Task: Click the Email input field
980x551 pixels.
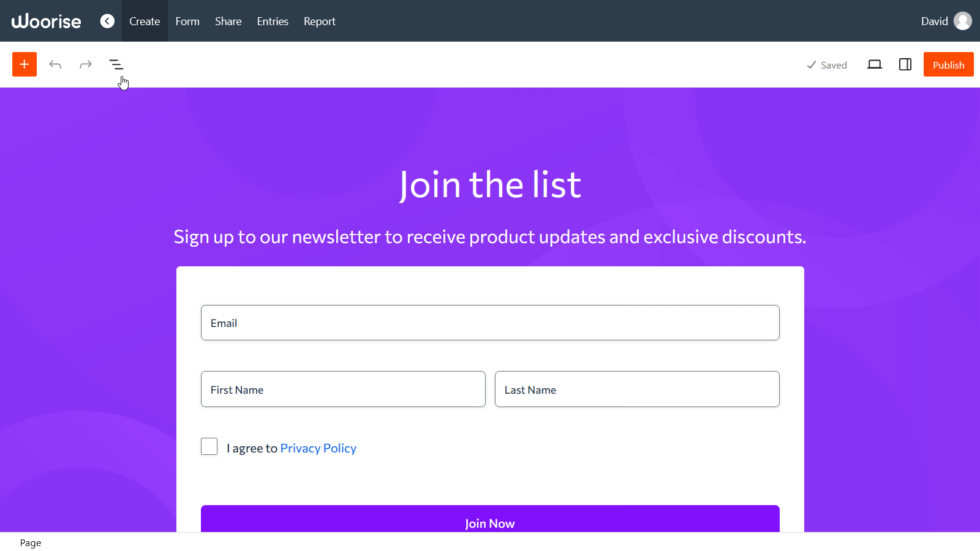Action: pos(489,323)
